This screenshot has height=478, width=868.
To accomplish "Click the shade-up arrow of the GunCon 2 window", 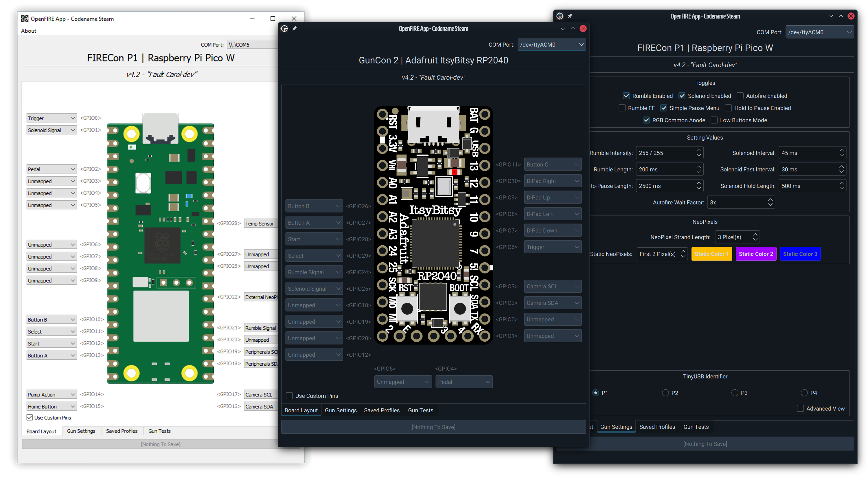I will coord(573,29).
